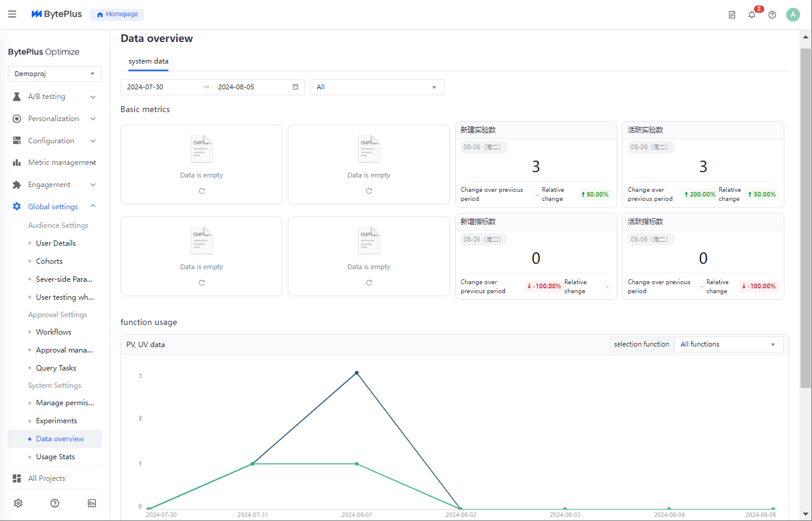Click the All Projects grid icon

17,478
